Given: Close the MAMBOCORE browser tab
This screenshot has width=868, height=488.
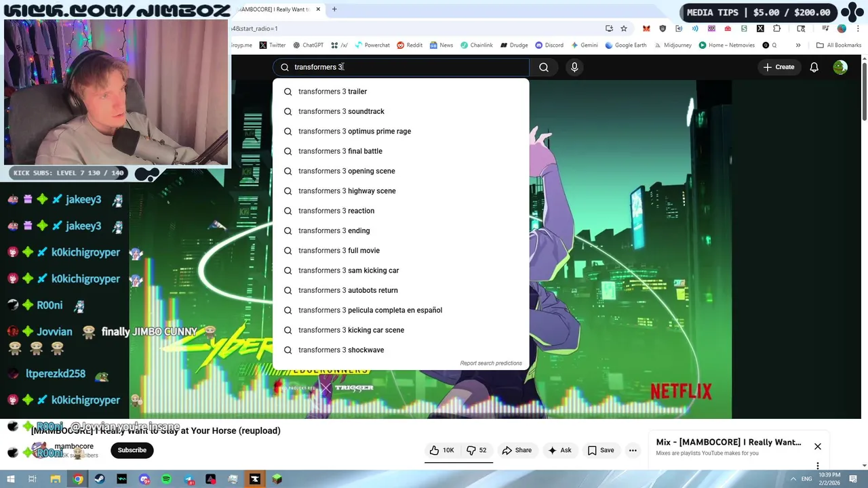Looking at the screenshot, I should [x=318, y=9].
